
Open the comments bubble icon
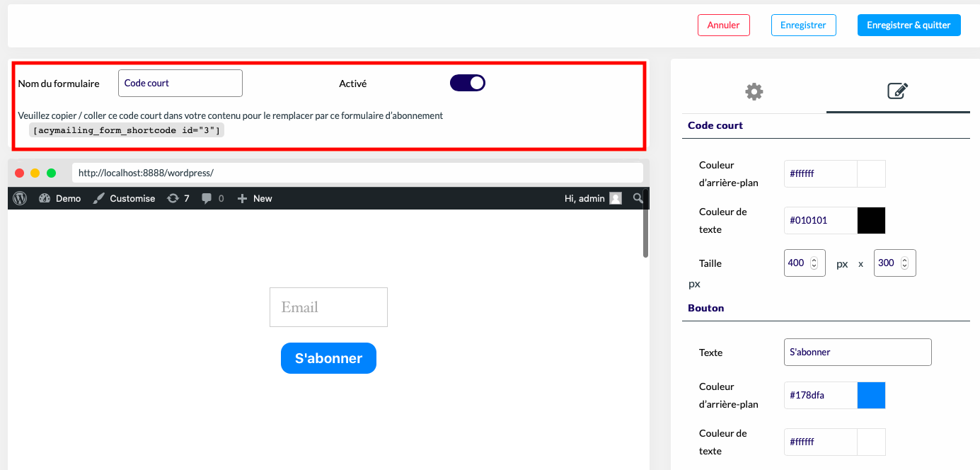point(207,198)
